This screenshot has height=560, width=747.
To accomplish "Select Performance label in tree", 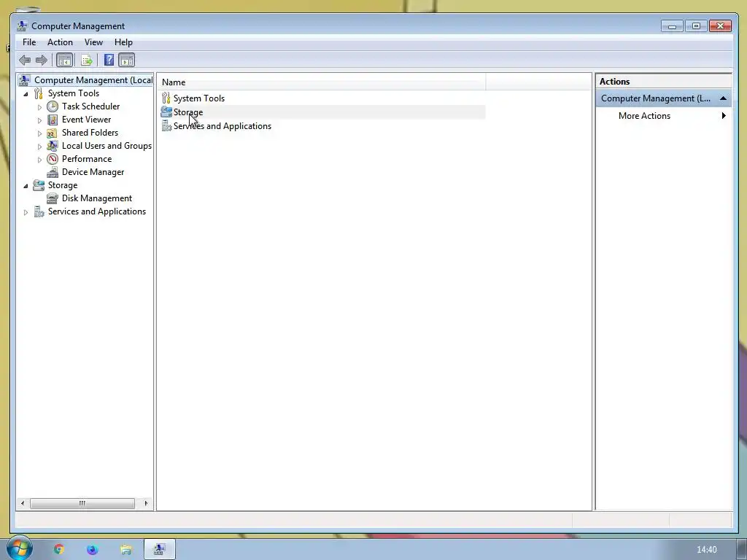I will pos(87,159).
